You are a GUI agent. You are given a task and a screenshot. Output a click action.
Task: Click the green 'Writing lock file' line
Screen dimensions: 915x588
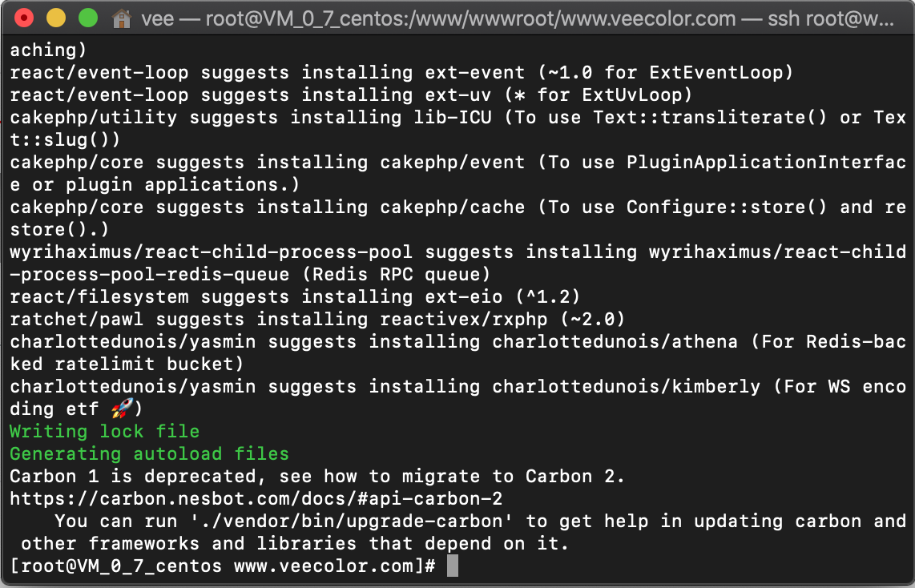(104, 432)
